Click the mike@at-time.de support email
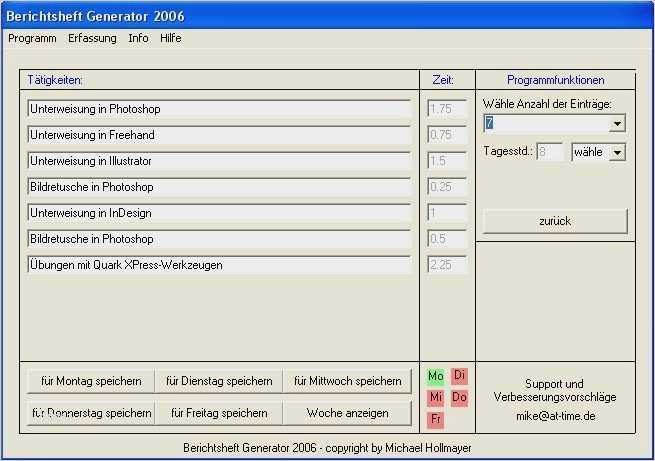The width and height of the screenshot is (655, 461). pyautogui.click(x=556, y=416)
